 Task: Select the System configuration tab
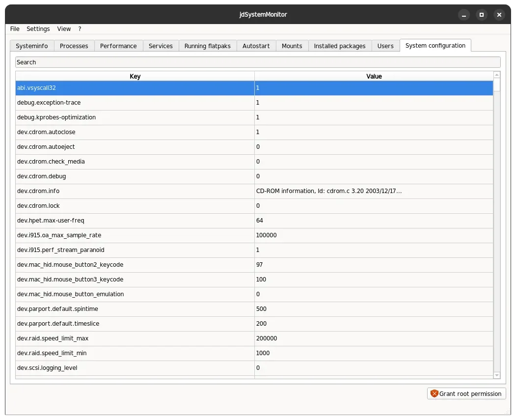pyautogui.click(x=435, y=45)
